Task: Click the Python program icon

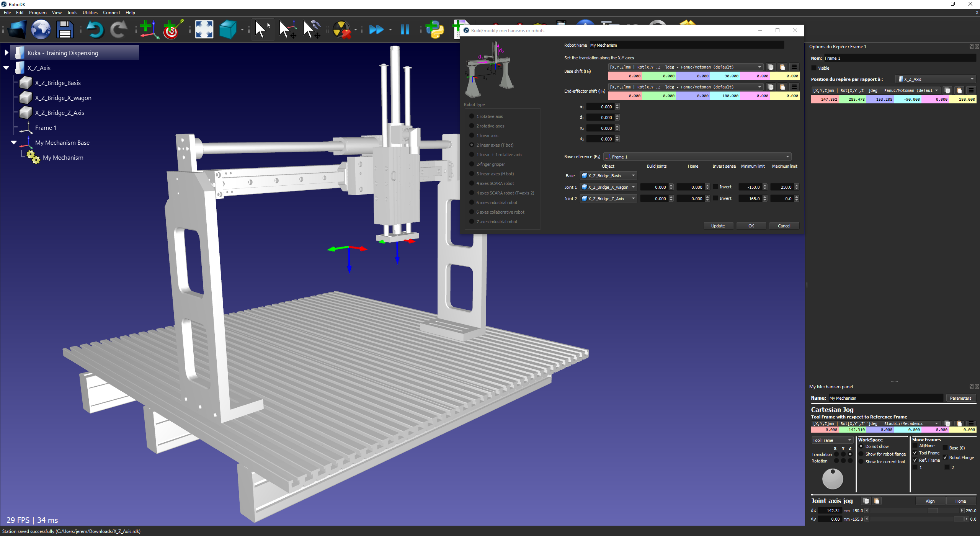Action: point(435,29)
